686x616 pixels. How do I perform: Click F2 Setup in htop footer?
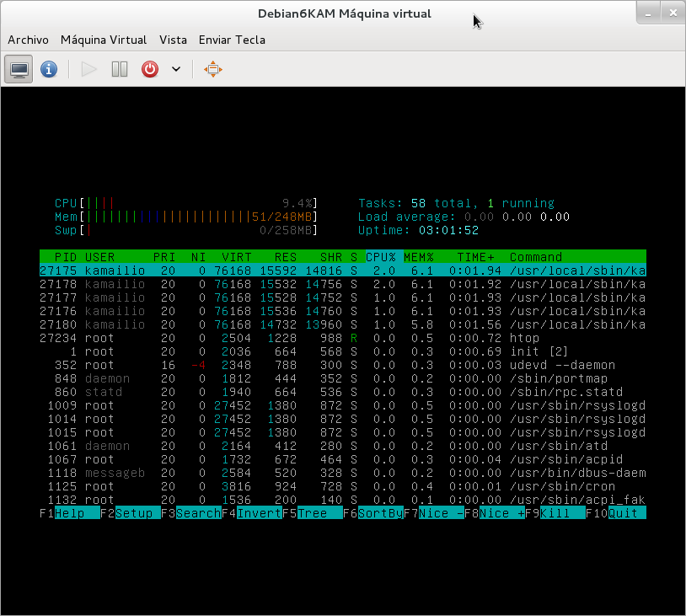[131, 512]
